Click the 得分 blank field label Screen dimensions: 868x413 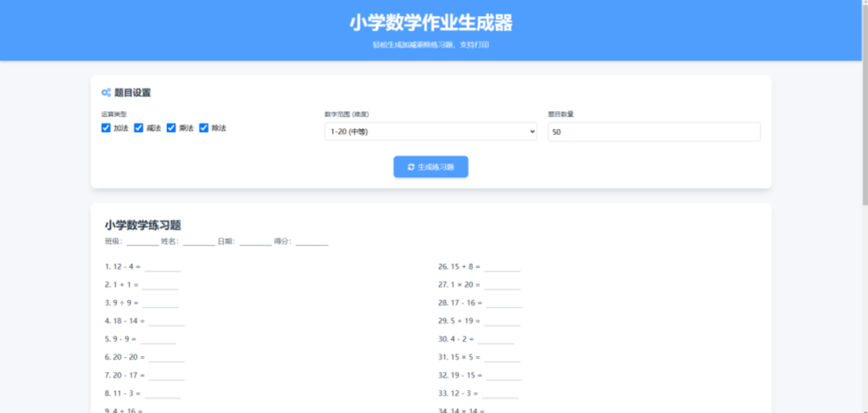[283, 242]
